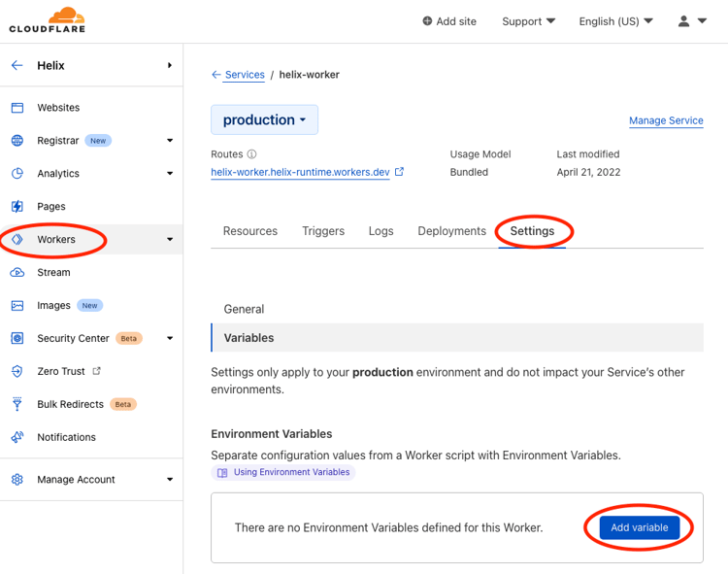This screenshot has width=728, height=574.
Task: Switch to the Deployments tab
Action: point(451,231)
